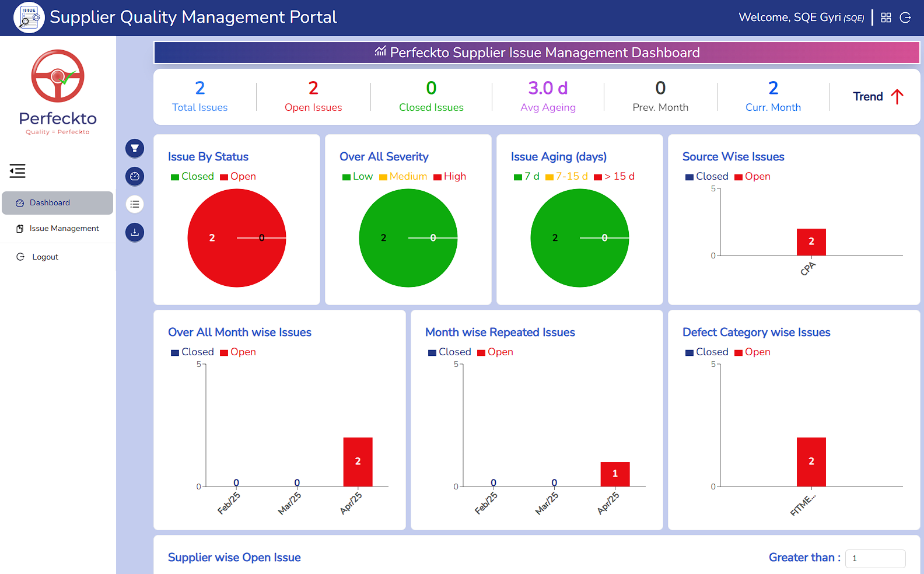The width and height of the screenshot is (924, 574).
Task: Click the Closed Issues count card
Action: pyautogui.click(x=431, y=96)
